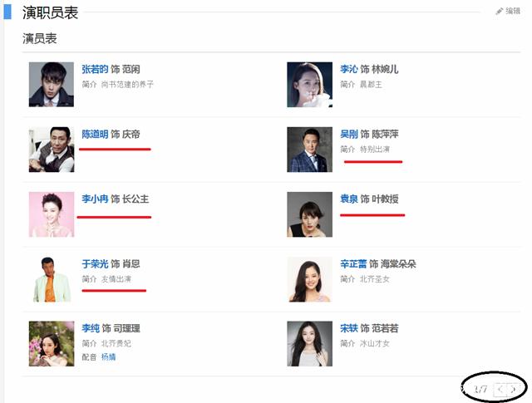Screen dimensions: 532x403
Task: Open 宋轶 actor link
Action: 348,329
